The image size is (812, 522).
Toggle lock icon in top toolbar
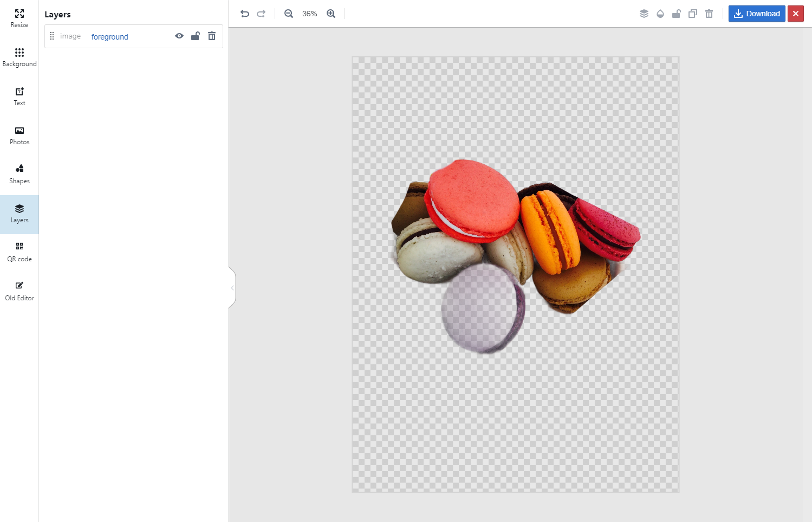click(677, 14)
